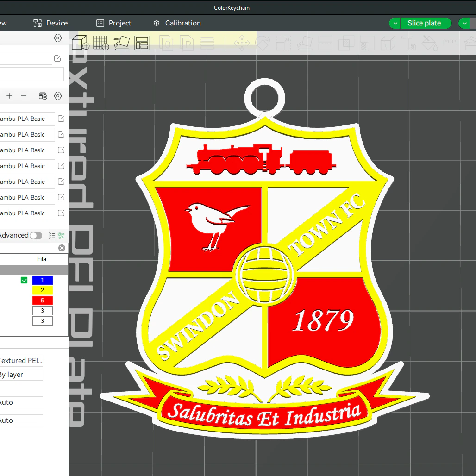
Task: Click the yellow filament 2 swatch
Action: (x=43, y=290)
